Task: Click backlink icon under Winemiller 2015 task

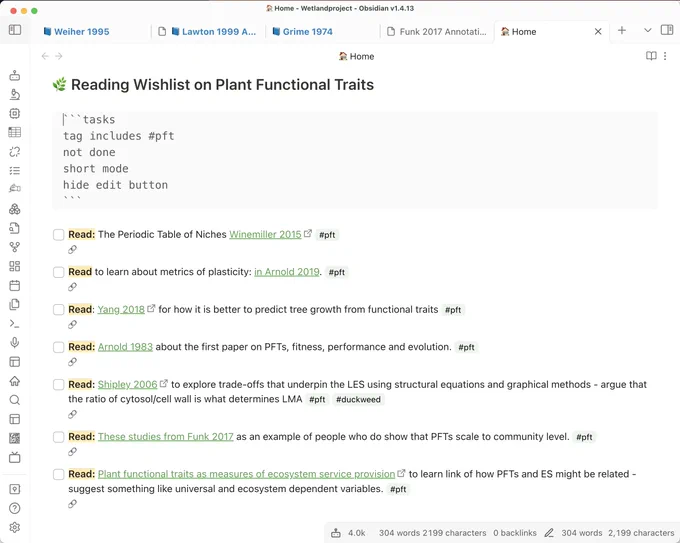Action: pos(72,249)
